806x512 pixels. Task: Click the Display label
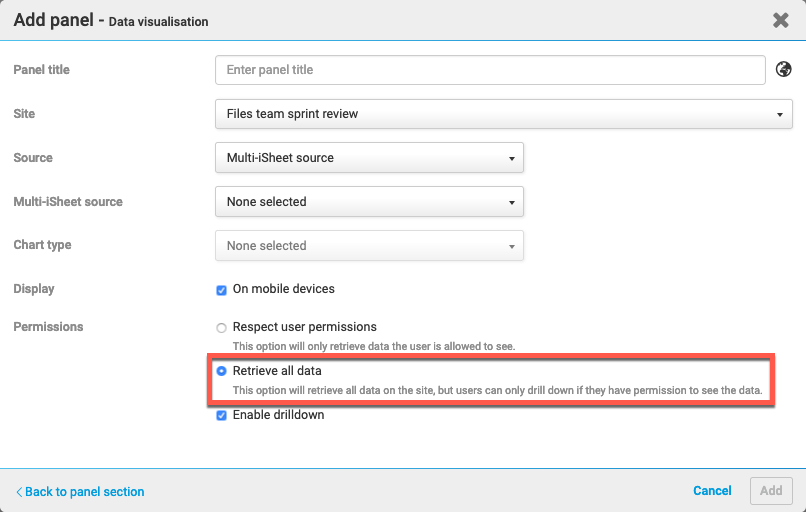[x=34, y=289]
